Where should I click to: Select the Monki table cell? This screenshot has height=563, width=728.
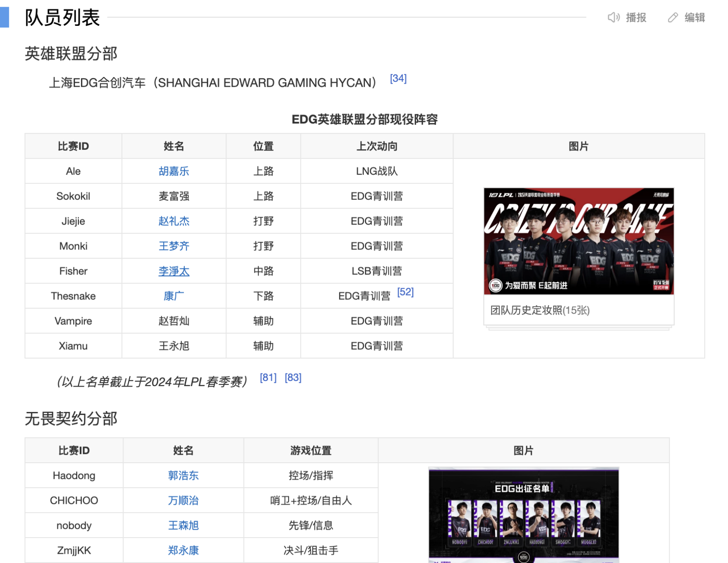73,246
